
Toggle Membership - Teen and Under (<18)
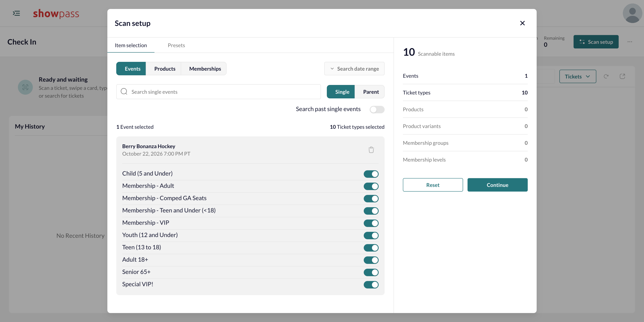click(371, 211)
